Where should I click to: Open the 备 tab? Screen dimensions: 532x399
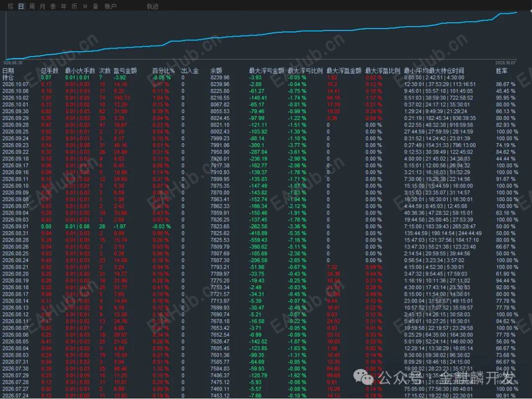pyautogui.click(x=96, y=6)
